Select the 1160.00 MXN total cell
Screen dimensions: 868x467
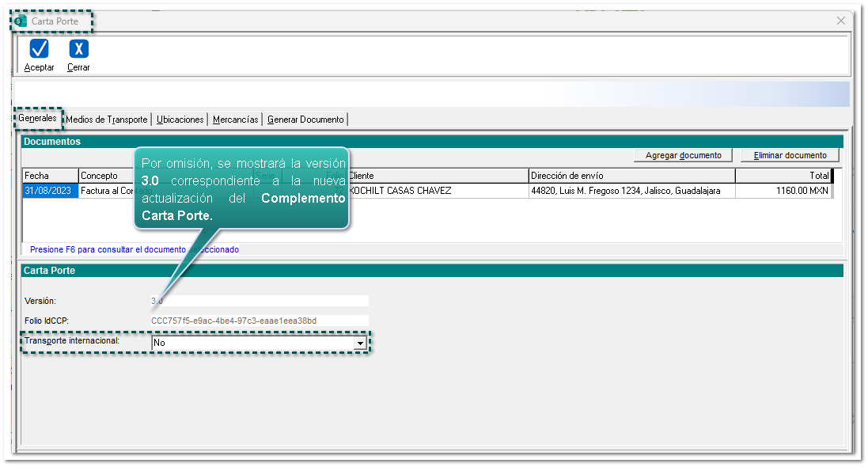(783, 191)
